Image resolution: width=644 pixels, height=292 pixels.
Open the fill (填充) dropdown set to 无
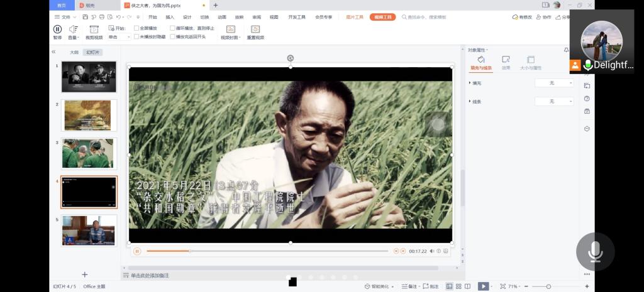click(554, 83)
